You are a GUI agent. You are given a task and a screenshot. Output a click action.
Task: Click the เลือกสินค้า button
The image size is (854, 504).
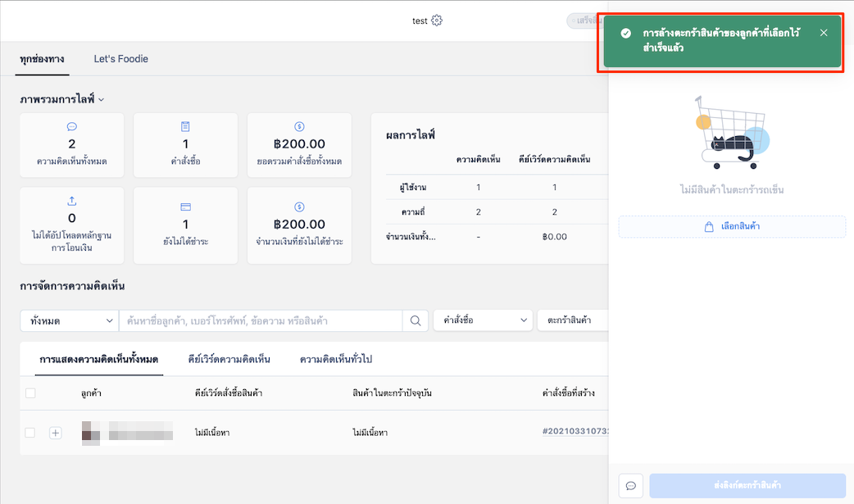pos(732,227)
